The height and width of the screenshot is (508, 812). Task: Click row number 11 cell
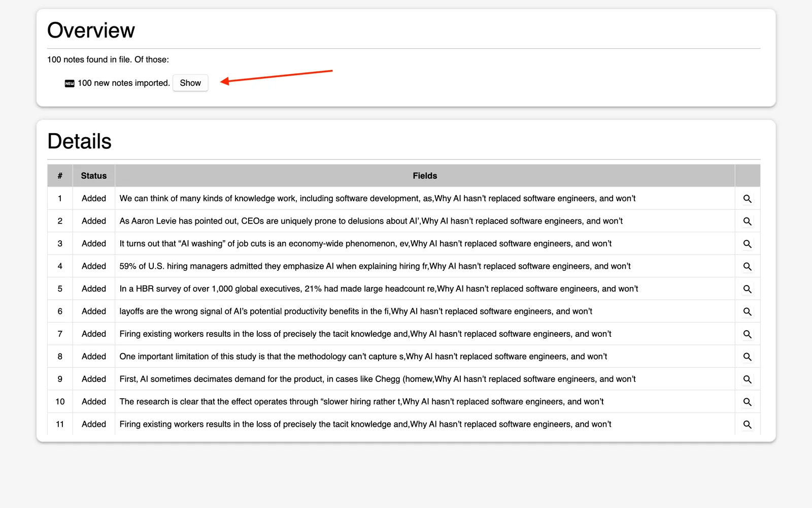[x=60, y=424]
